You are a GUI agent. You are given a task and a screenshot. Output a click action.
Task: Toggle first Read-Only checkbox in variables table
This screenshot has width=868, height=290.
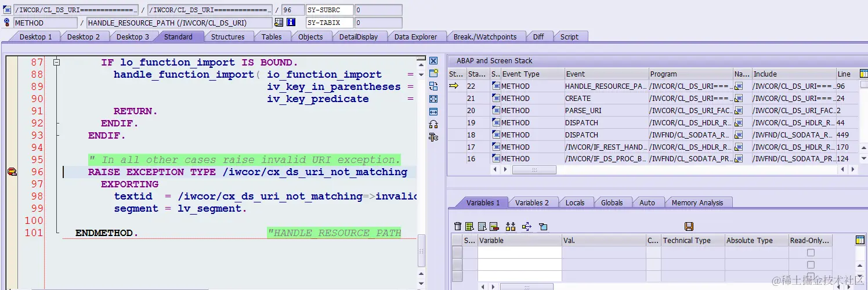811,252
